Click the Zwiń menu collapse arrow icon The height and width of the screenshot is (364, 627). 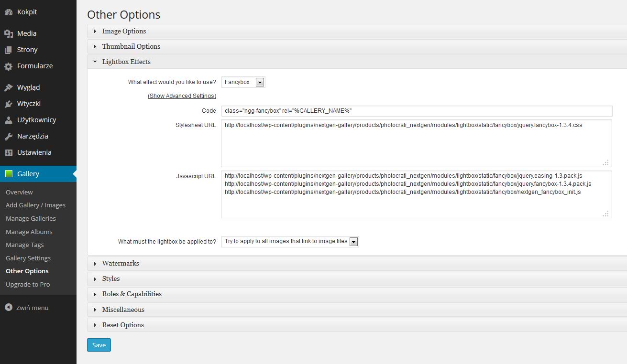pyautogui.click(x=9, y=308)
